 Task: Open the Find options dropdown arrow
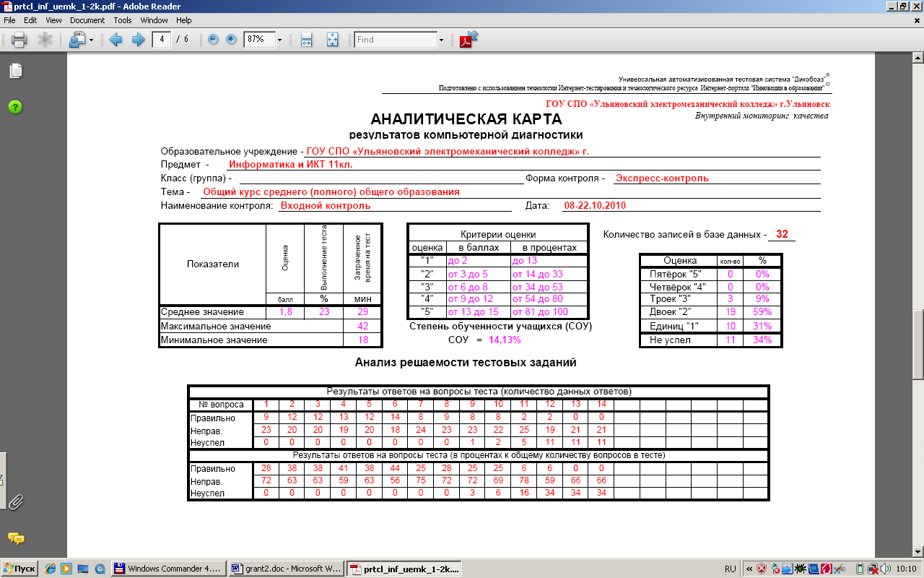pos(440,40)
